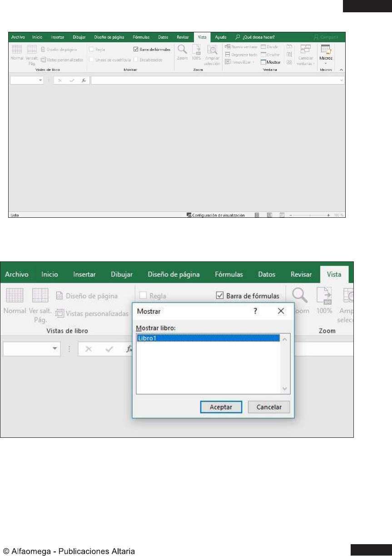Screen dimensions: 392x556
Task: Open the Insertar tab in the enlarged lower screenshot
Action: click(84, 274)
